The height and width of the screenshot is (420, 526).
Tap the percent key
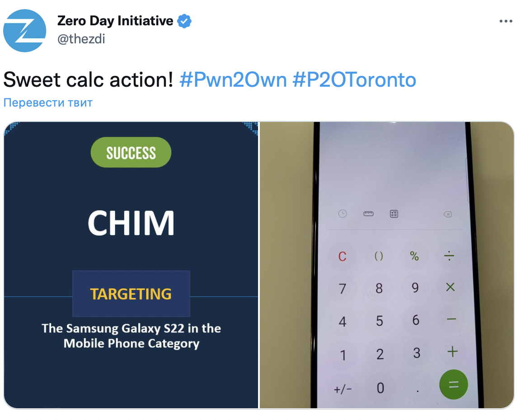(414, 257)
